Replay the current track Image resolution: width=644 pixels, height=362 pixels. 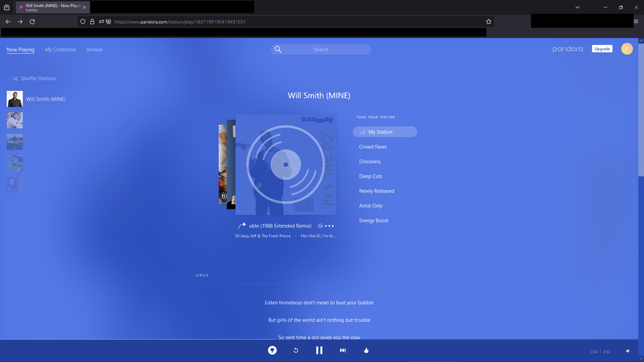click(296, 350)
